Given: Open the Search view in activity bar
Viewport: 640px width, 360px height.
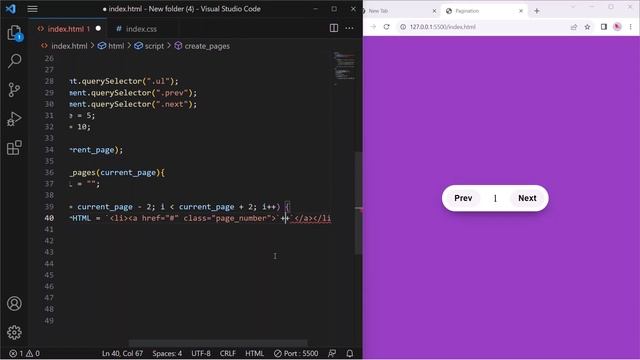Looking at the screenshot, I should [14, 61].
